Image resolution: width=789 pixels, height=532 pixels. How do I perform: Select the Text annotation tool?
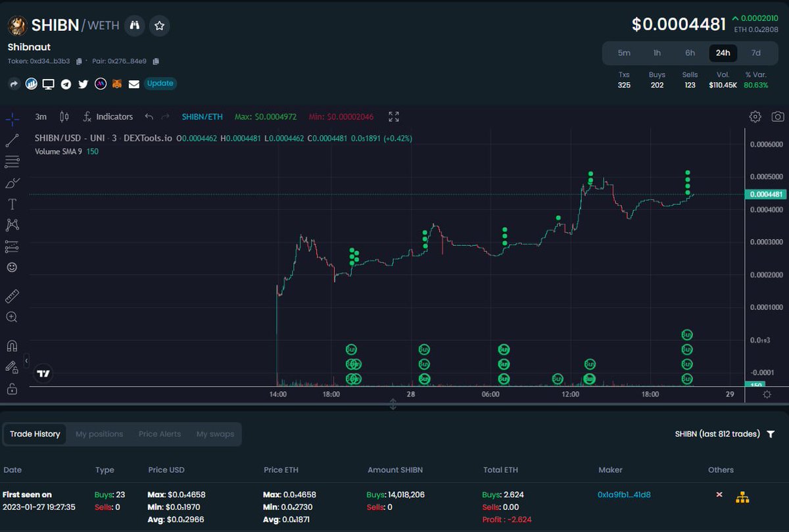12,204
